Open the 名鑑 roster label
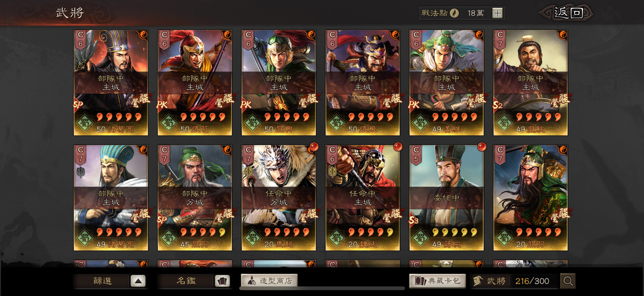 [x=186, y=281]
